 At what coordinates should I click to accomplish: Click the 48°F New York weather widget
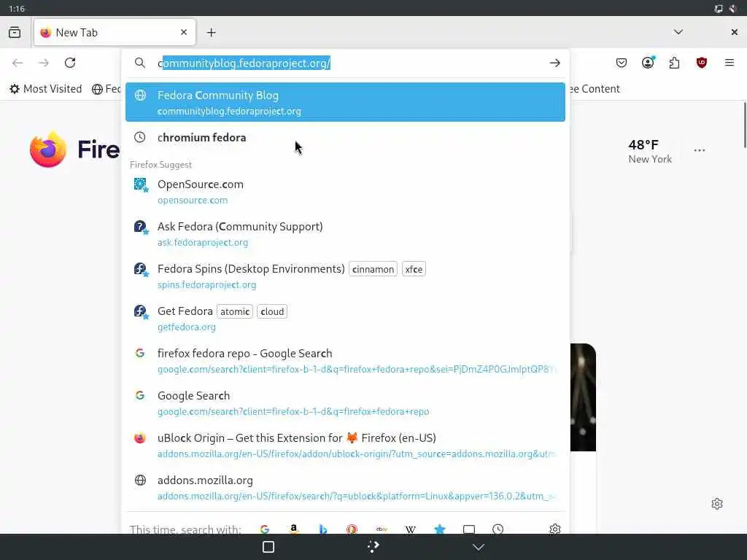pyautogui.click(x=650, y=152)
